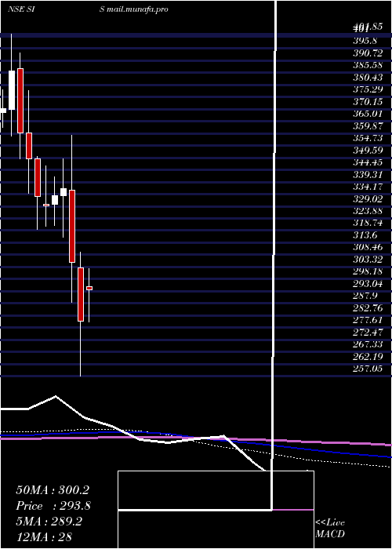The image size is (392, 549).
Task: Click the 318.74 price axis label
Action: 368,223
